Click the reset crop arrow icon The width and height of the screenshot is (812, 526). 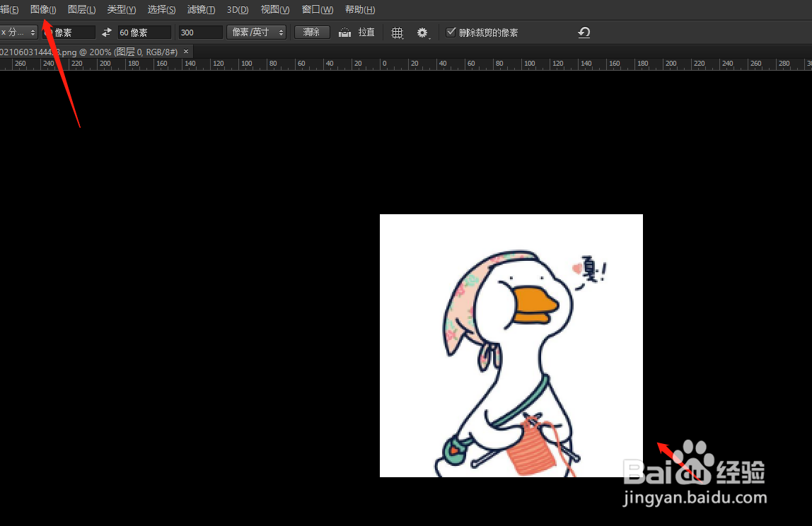pyautogui.click(x=584, y=32)
